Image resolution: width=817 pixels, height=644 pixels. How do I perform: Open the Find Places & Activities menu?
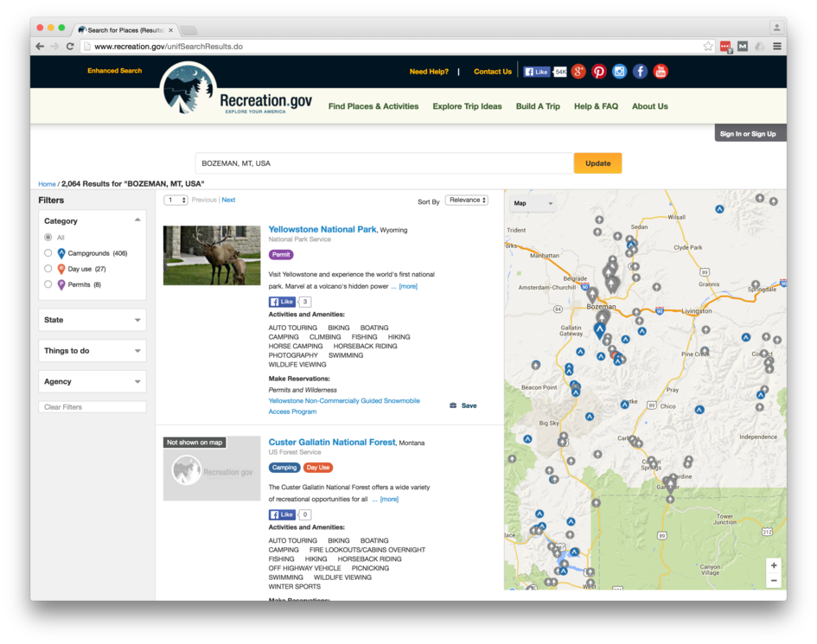(x=373, y=106)
